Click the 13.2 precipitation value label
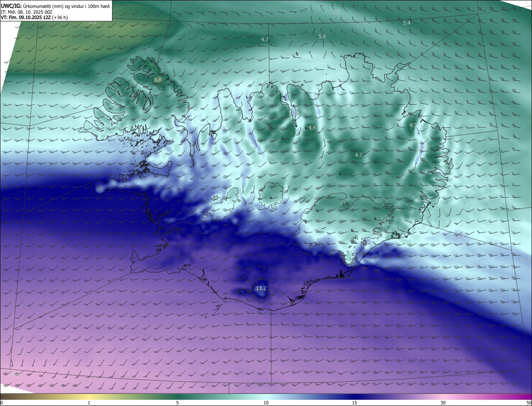 (x=261, y=288)
